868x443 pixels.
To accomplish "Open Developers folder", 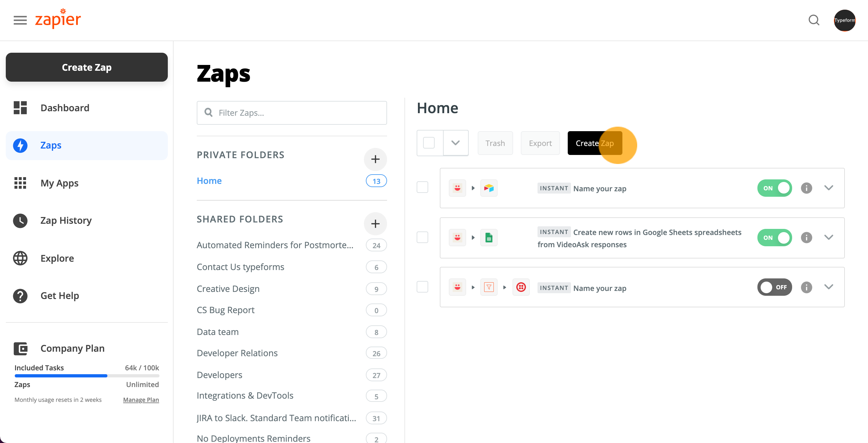I will pos(219,375).
